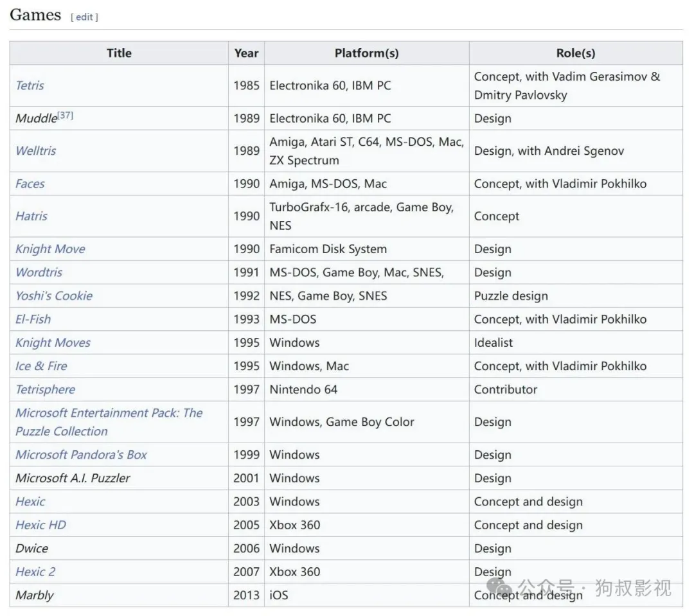Select 'Xbox 360' in Hexic 2 row
Image resolution: width=694 pixels, height=616 pixels.
point(295,572)
